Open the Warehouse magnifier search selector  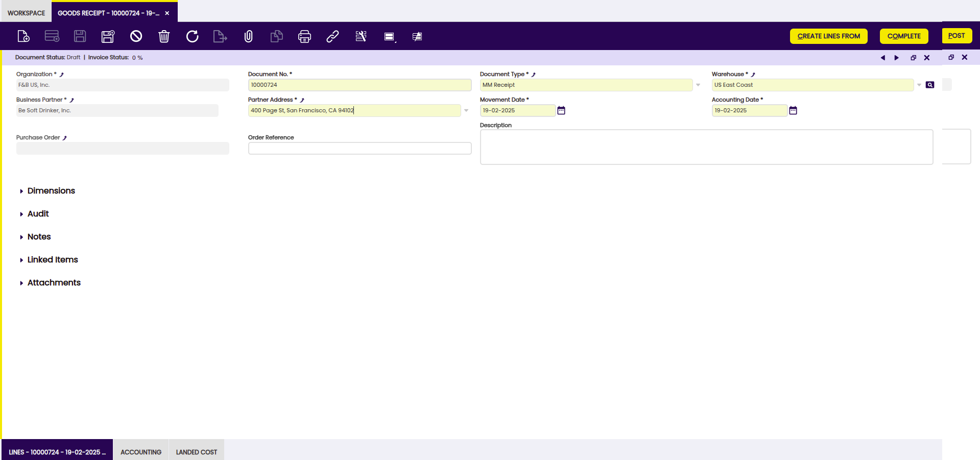tap(930, 85)
